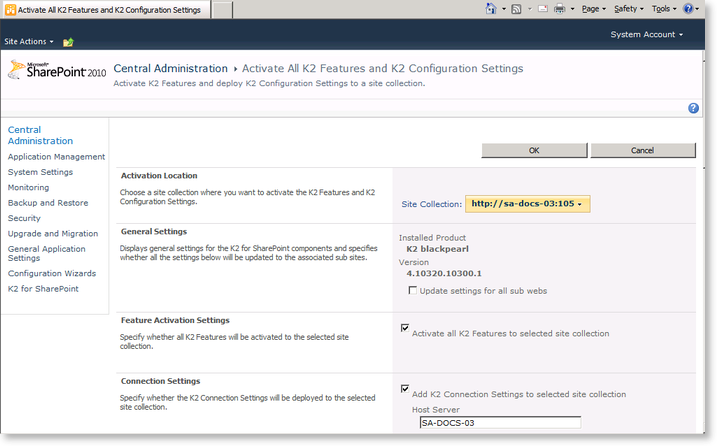Open Monitoring in the sidebar
The height and width of the screenshot is (446, 717).
coord(28,188)
